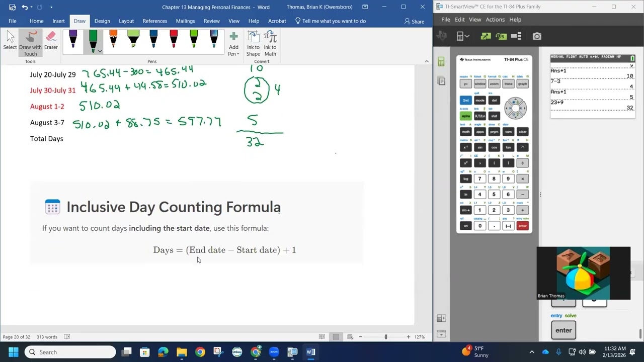Pick the purple pen

[x=73, y=39]
